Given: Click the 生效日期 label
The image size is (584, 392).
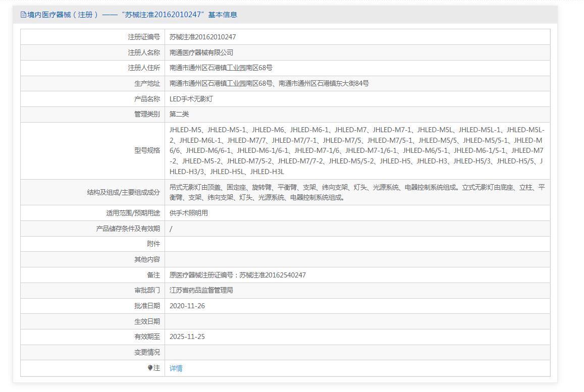Looking at the screenshot, I should pyautogui.click(x=147, y=321).
